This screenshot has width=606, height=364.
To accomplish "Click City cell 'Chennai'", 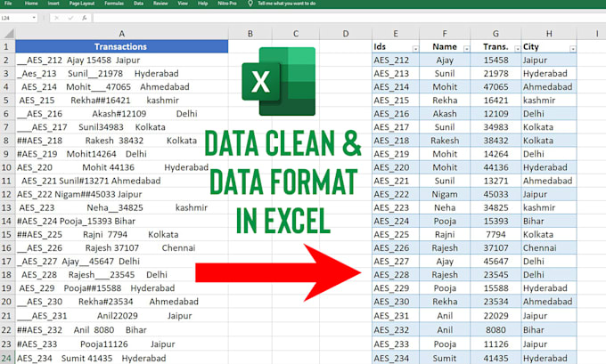I will pyautogui.click(x=549, y=247).
